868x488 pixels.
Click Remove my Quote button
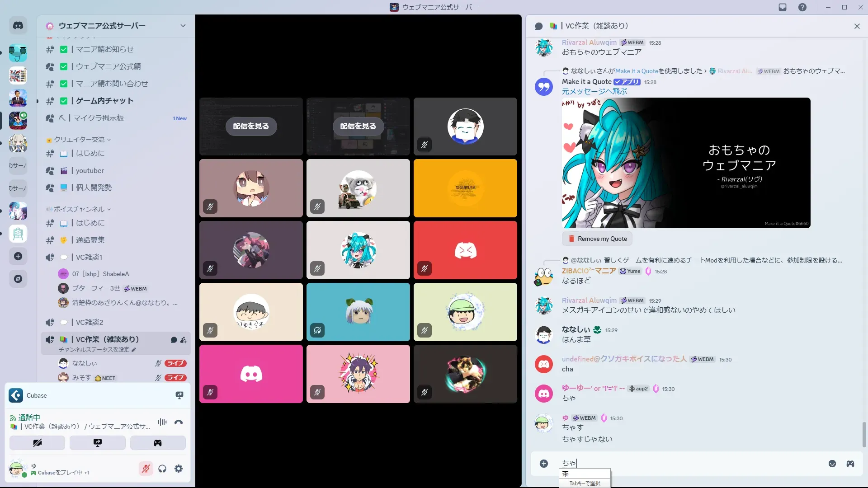point(597,239)
